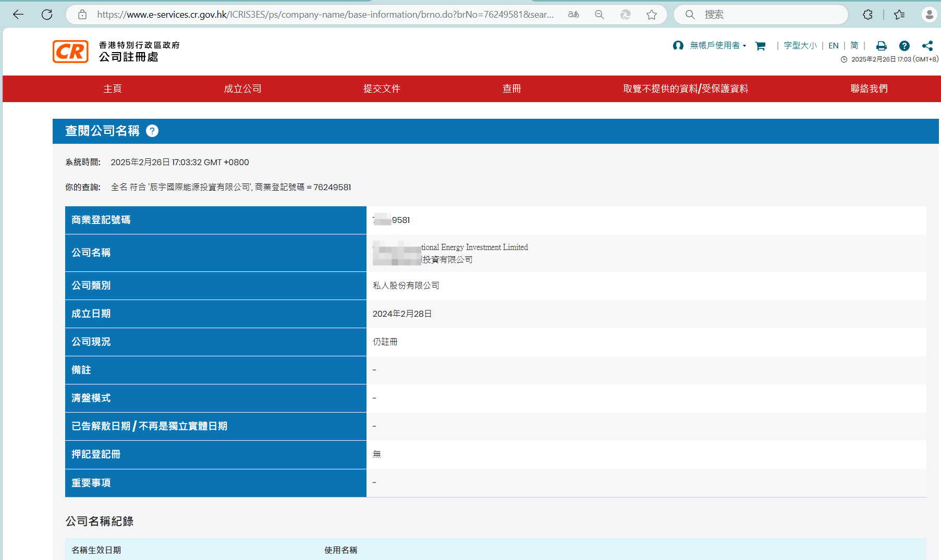The height and width of the screenshot is (560, 941).
Task: Click the shopping cart icon
Action: tap(760, 46)
